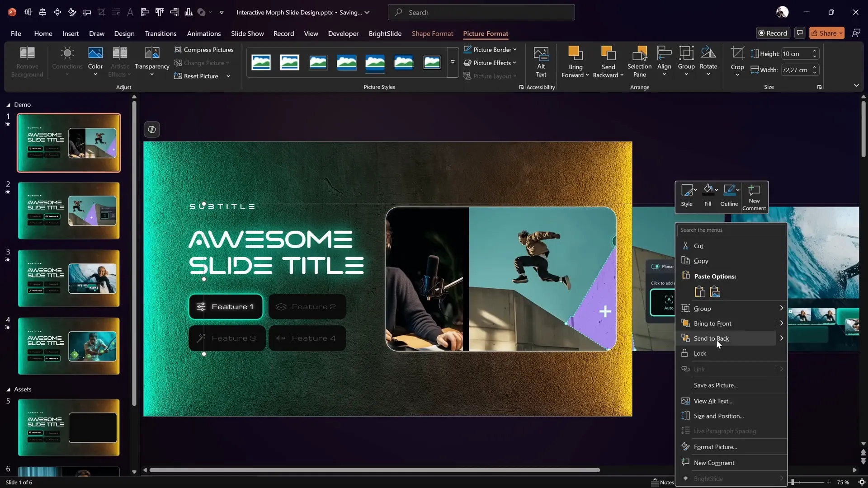Click the zoom slider handle
868x488 pixels.
[793, 482]
